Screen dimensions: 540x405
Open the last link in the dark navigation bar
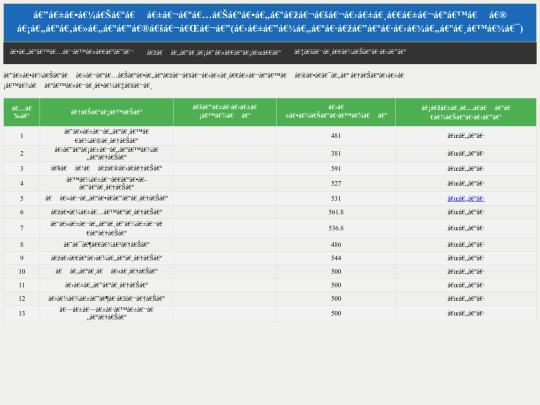pyautogui.click(x=350, y=52)
